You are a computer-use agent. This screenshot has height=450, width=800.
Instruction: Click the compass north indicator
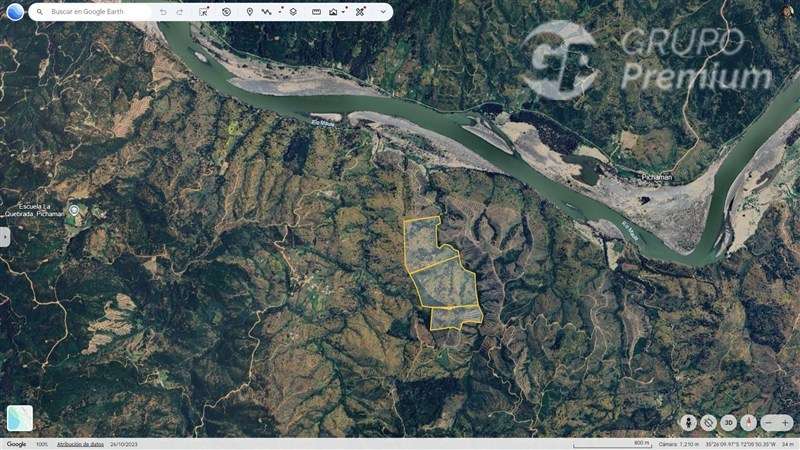748,422
